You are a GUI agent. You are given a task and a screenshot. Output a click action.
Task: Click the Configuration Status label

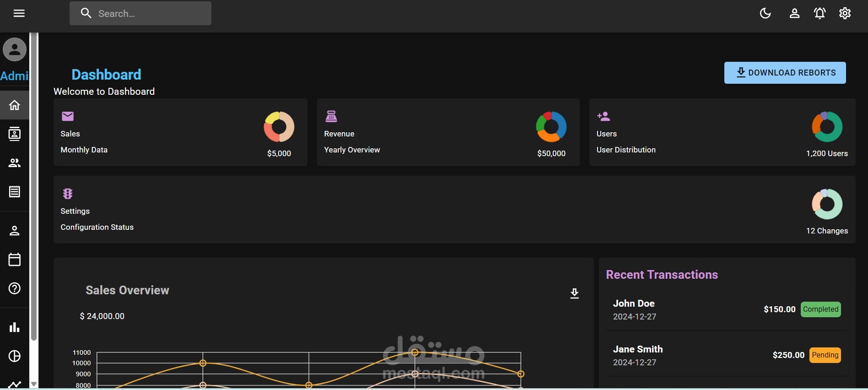97,227
